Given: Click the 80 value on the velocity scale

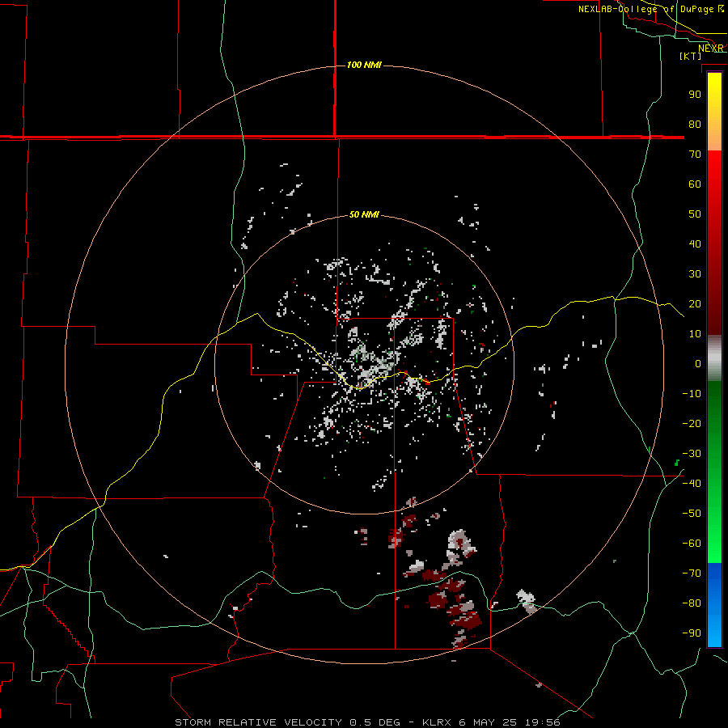Looking at the screenshot, I should (695, 125).
